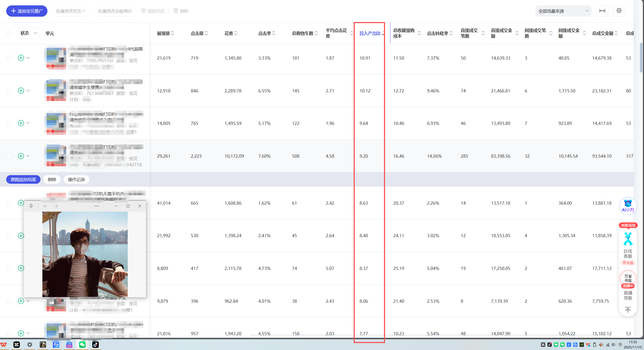Click the 间接成交笔数 column header
The height and width of the screenshot is (350, 644).
[535, 33]
